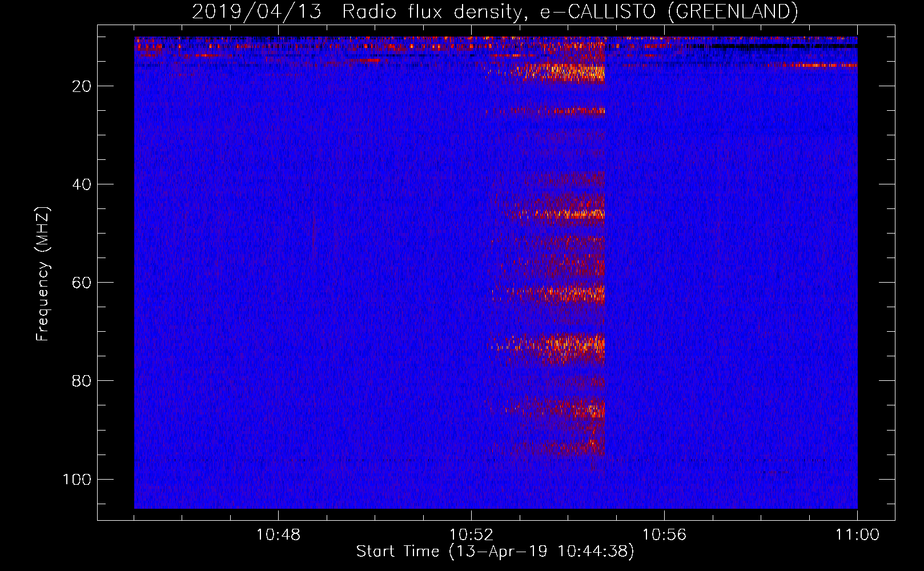
Task: Click the burst band near 62 MHz
Action: click(548, 293)
